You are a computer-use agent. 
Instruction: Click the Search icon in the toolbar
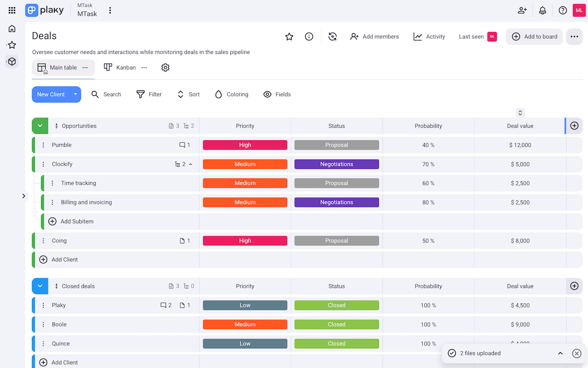click(95, 94)
